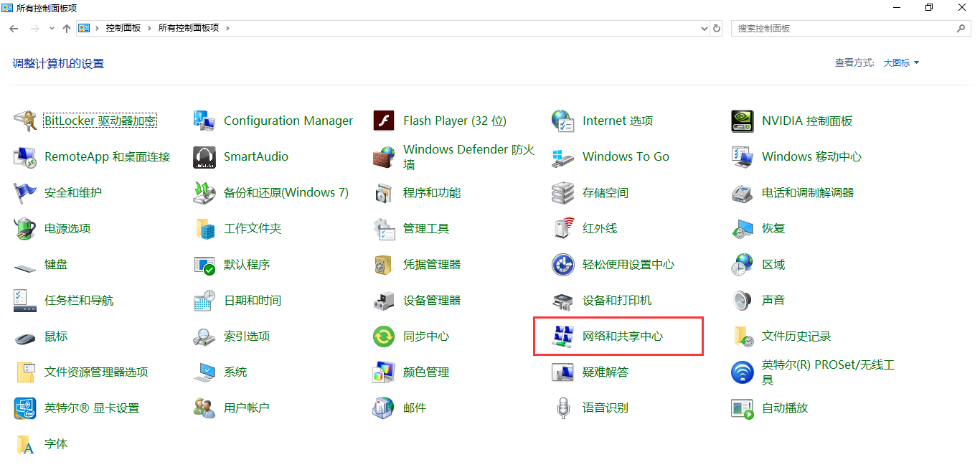Expand recent locations dropdown next to Forward
The width and height of the screenshot is (980, 475).
coord(52,28)
